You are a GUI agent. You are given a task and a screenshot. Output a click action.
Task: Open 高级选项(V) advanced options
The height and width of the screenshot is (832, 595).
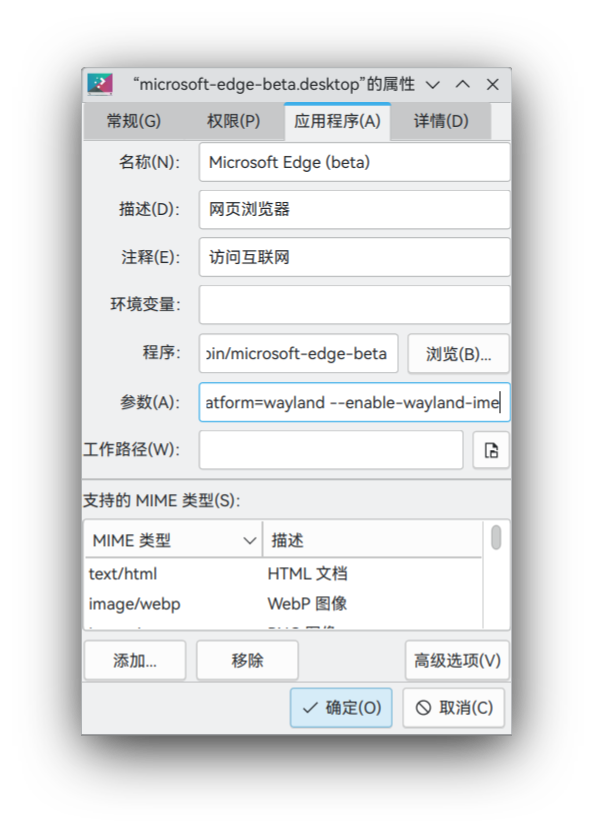[457, 661]
